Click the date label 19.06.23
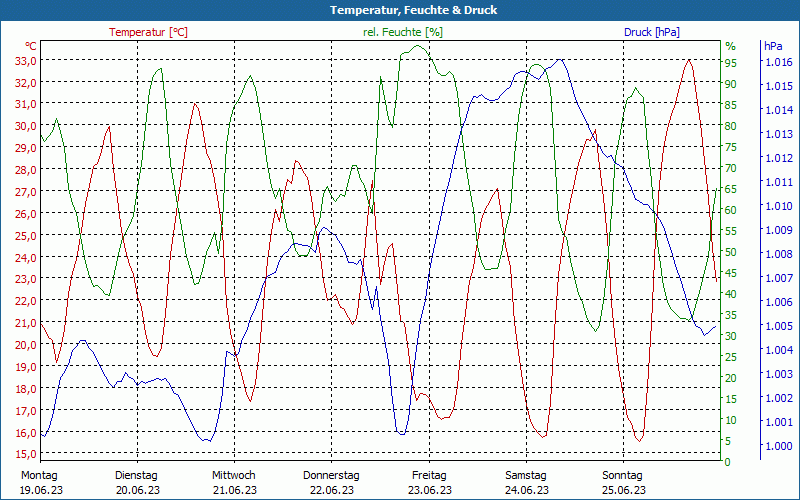Screen dimensions: 800x500 click(39, 490)
